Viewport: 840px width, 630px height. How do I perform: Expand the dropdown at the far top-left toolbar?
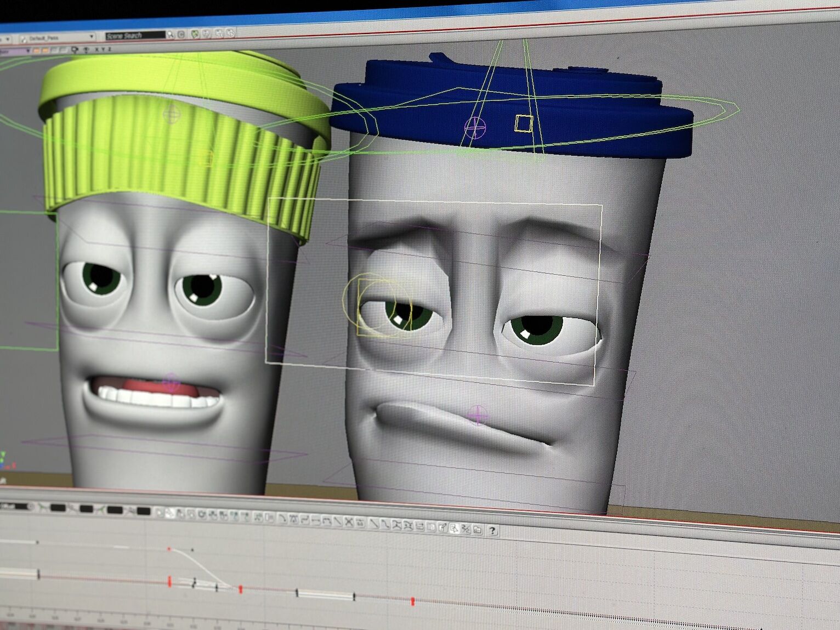(x=7, y=38)
